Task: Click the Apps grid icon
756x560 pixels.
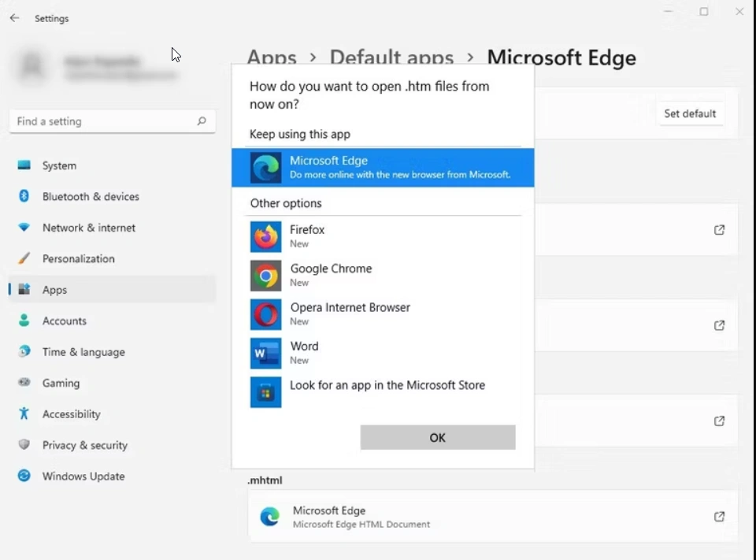Action: [24, 289]
